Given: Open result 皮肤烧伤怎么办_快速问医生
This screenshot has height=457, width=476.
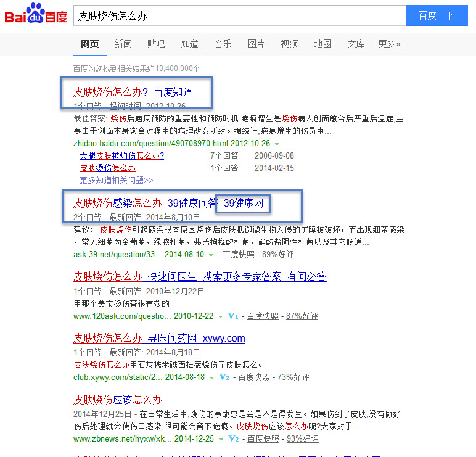Looking at the screenshot, I should point(200,277).
